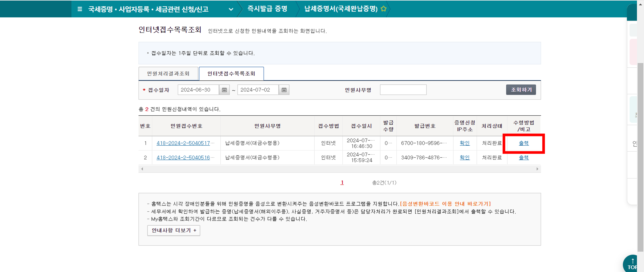Expand the 국세증명·사업자등록 category dropdown

(x=231, y=9)
